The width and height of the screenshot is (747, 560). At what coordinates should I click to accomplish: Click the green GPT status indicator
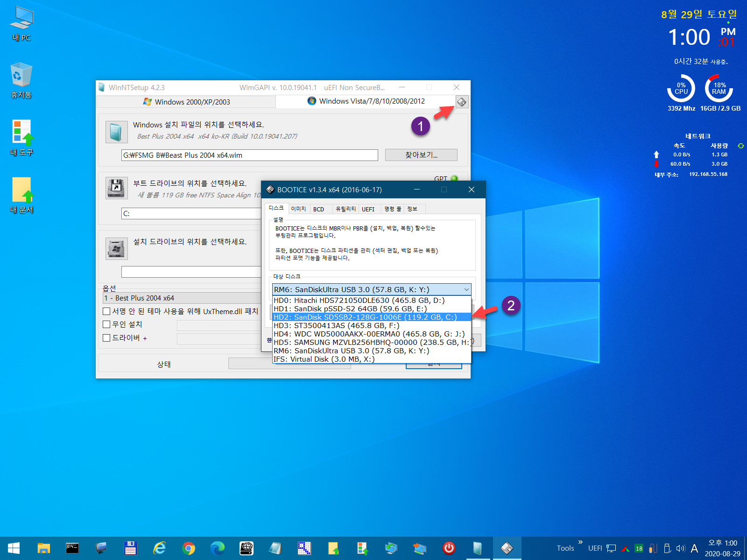tap(454, 179)
